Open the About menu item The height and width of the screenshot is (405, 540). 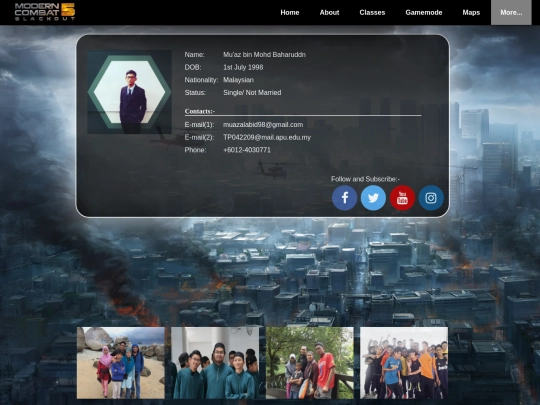329,12
